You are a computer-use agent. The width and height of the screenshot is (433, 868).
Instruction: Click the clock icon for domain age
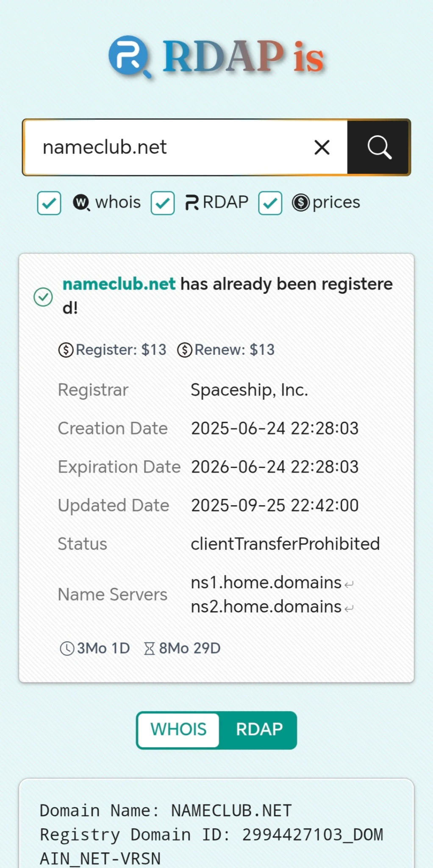(x=67, y=648)
